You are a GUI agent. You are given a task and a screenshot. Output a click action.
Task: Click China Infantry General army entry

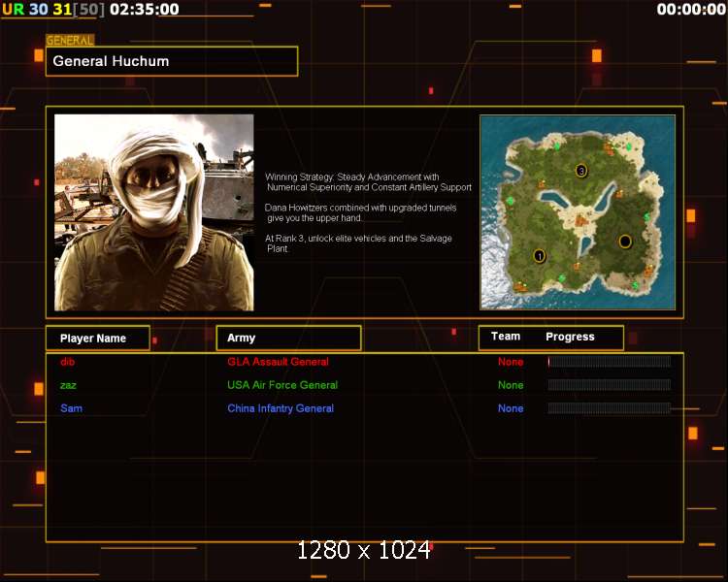tap(281, 408)
